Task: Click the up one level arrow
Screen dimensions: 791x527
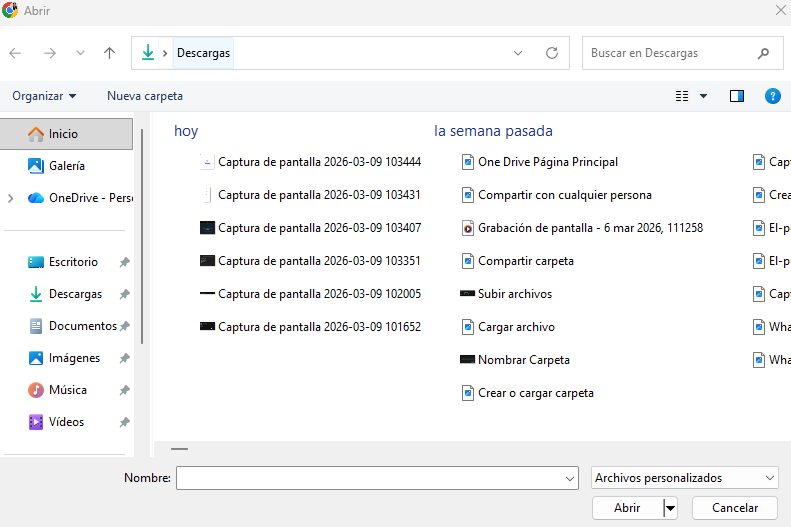Action: click(110, 53)
